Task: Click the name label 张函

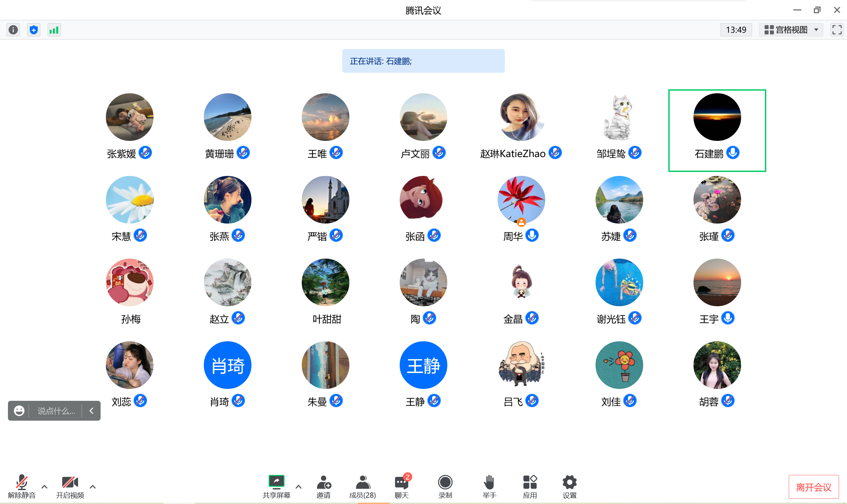Action: (415, 236)
